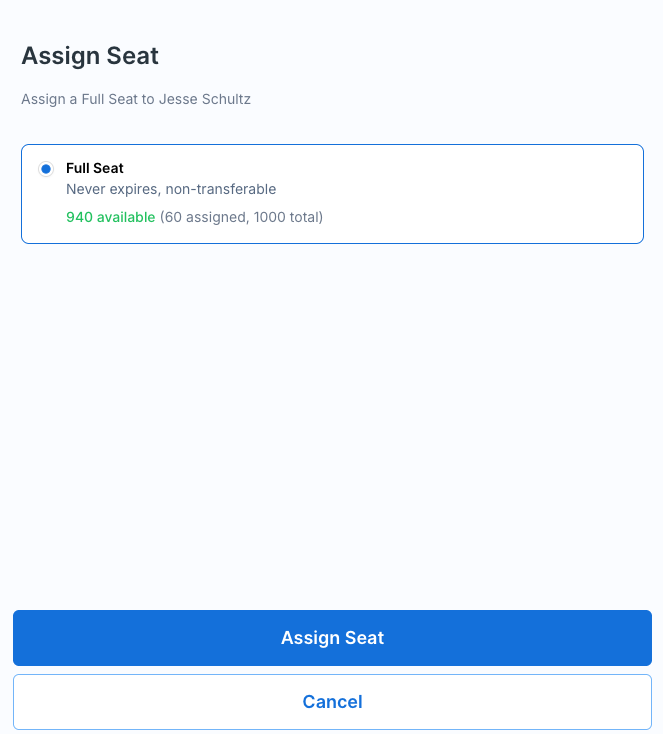Click the "1000 total" seat count
Screen dimensions: 663x734
point(287,217)
